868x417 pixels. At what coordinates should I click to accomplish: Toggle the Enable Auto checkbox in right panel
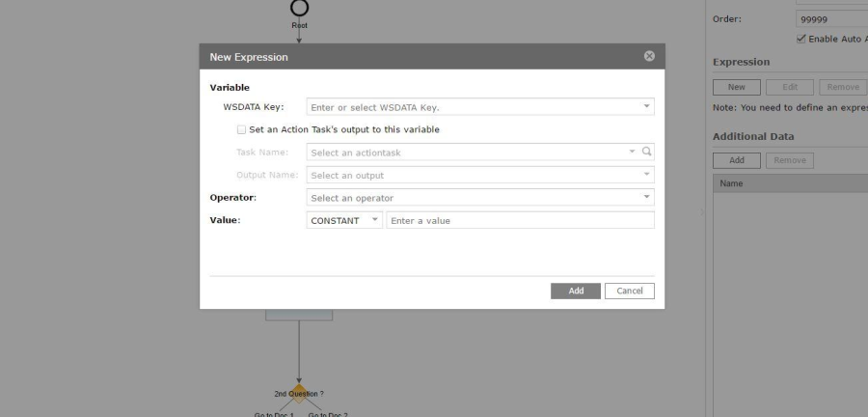pyautogui.click(x=801, y=39)
